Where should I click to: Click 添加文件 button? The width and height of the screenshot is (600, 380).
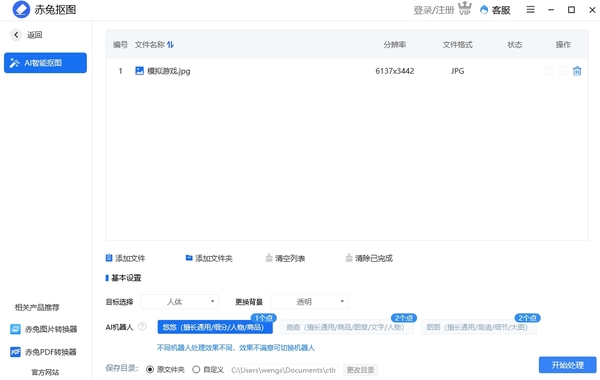click(x=126, y=258)
